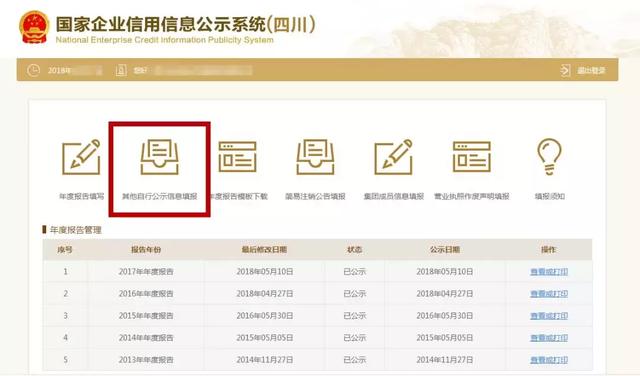Select the 集团成员信息填报 pencil icon
This screenshot has height=376, width=640.
393,157
